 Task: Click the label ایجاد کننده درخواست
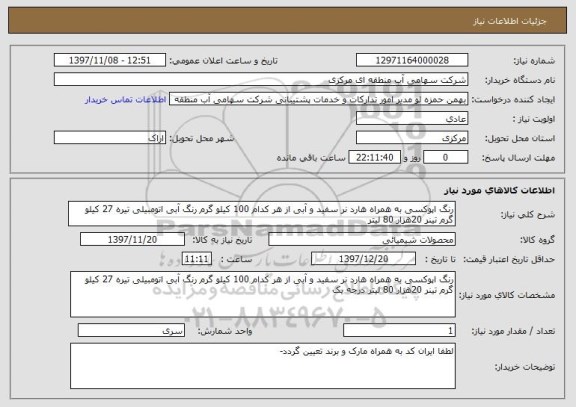(513, 100)
